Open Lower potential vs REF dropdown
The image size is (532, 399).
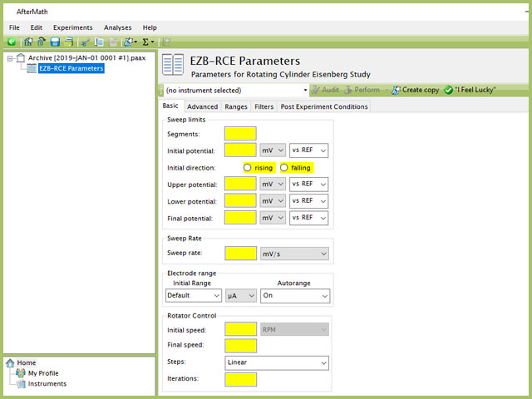(x=308, y=201)
